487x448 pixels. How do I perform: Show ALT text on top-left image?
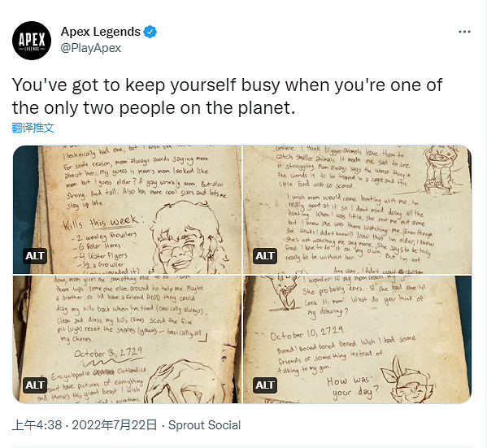tap(35, 256)
